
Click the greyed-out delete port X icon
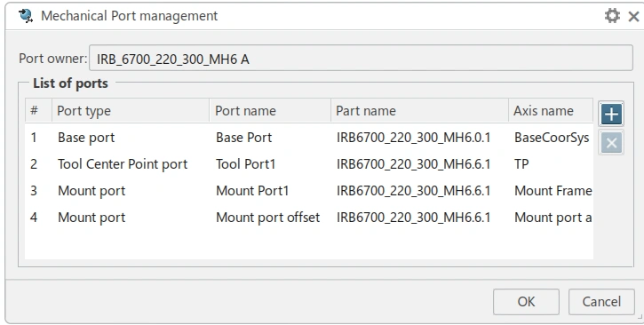click(x=611, y=143)
